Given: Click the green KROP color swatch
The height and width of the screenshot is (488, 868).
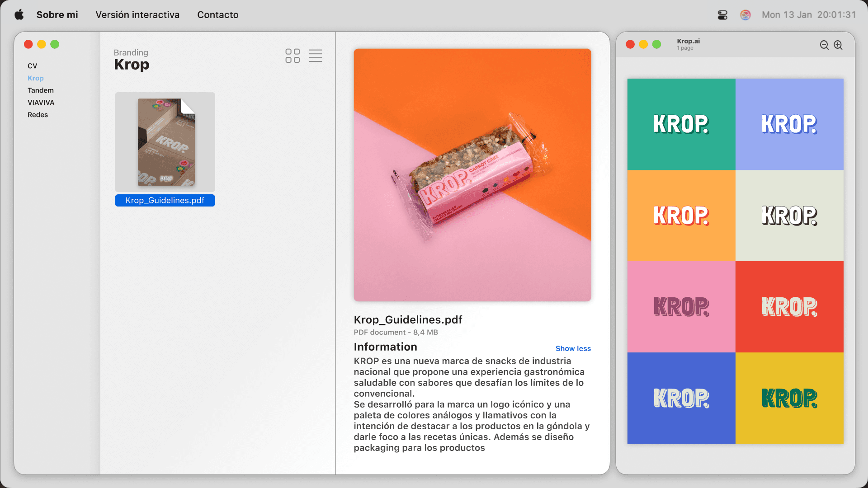Looking at the screenshot, I should pyautogui.click(x=681, y=124).
